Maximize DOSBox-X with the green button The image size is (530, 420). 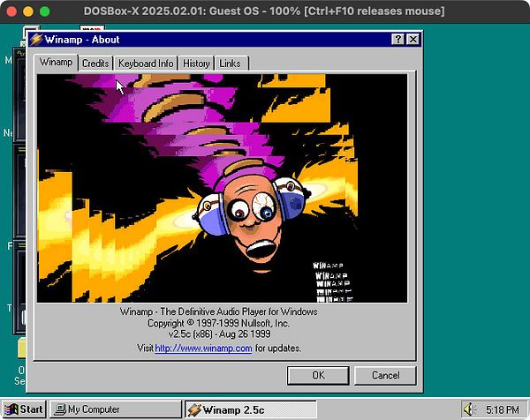pos(45,11)
